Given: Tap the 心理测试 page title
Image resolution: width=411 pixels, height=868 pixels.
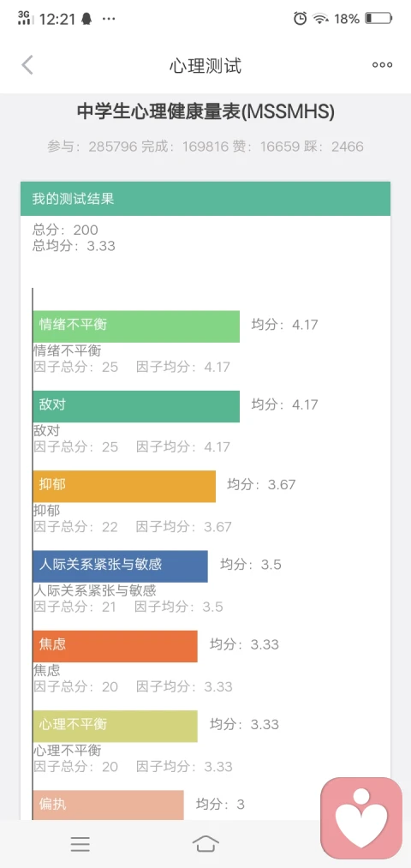Looking at the screenshot, I should tap(205, 66).
